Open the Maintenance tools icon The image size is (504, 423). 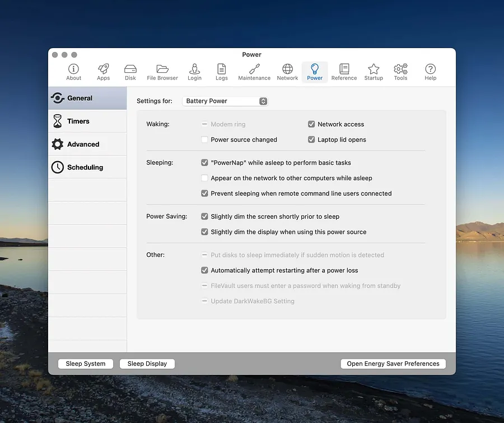pyautogui.click(x=254, y=72)
